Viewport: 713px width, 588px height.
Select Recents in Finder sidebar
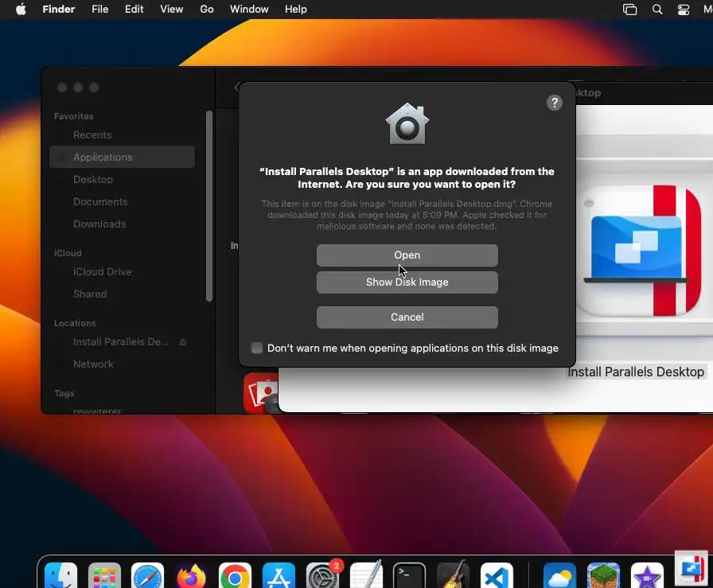point(92,135)
